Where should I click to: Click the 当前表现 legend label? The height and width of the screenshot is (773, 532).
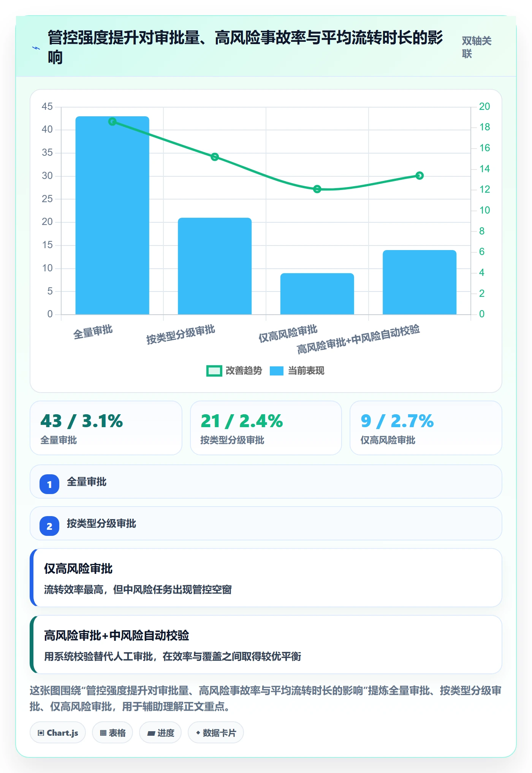click(306, 371)
